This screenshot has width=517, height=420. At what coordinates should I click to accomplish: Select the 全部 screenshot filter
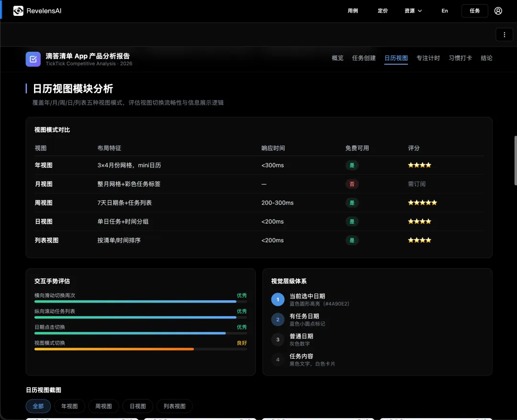(38, 406)
